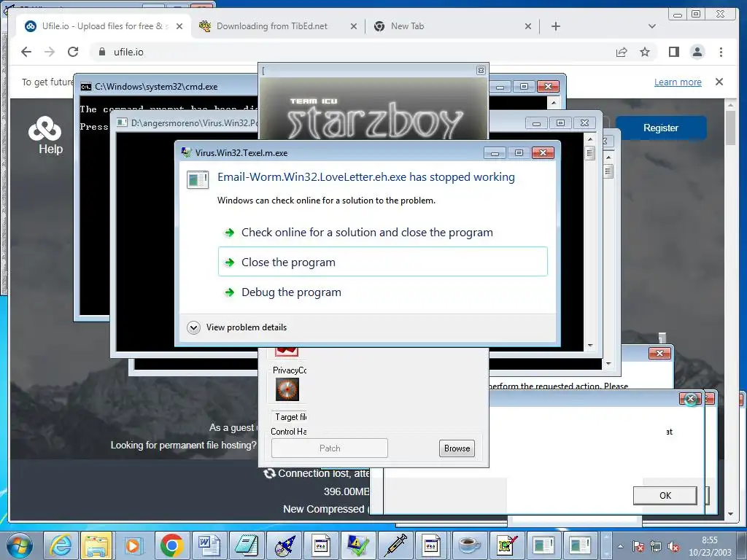
Task: Click OK in the message dialog
Action: point(665,495)
